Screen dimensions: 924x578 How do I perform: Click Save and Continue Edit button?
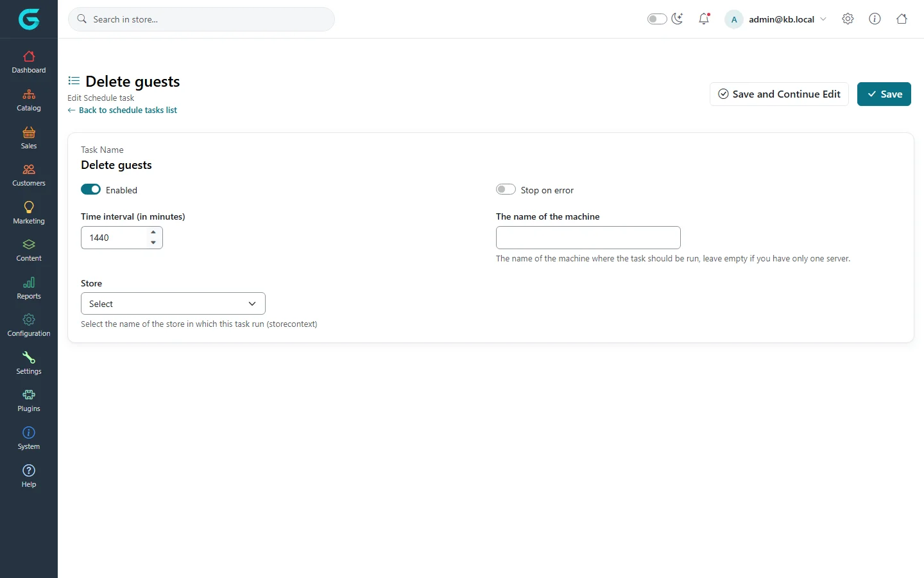click(779, 94)
